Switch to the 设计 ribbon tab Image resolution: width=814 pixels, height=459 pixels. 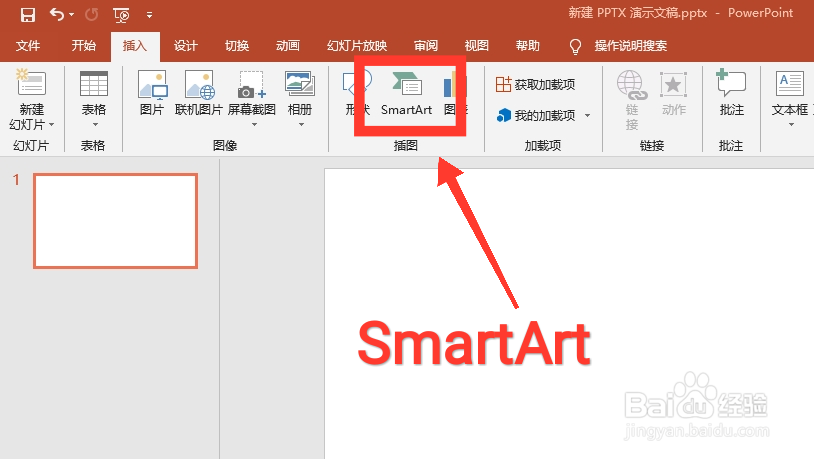pos(186,46)
